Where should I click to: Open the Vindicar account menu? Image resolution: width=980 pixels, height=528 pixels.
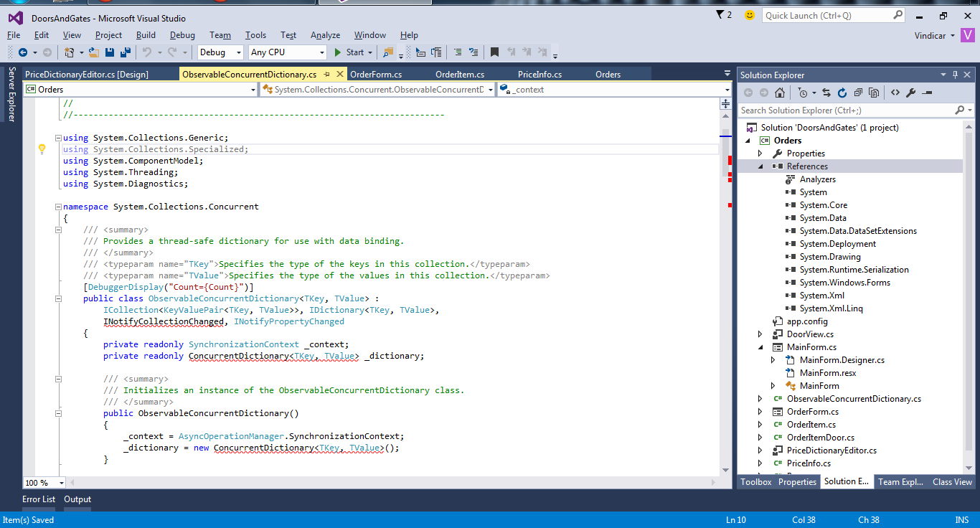click(x=934, y=35)
